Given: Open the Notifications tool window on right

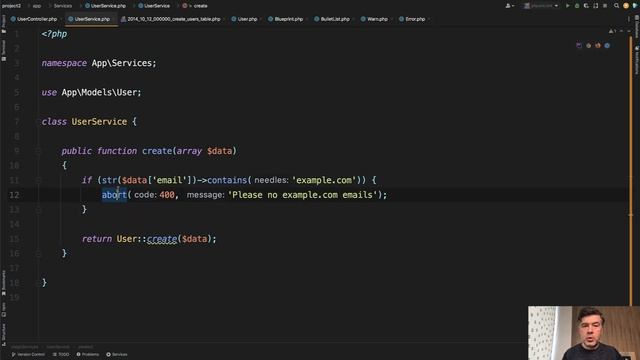Looking at the screenshot, I should click(x=637, y=60).
